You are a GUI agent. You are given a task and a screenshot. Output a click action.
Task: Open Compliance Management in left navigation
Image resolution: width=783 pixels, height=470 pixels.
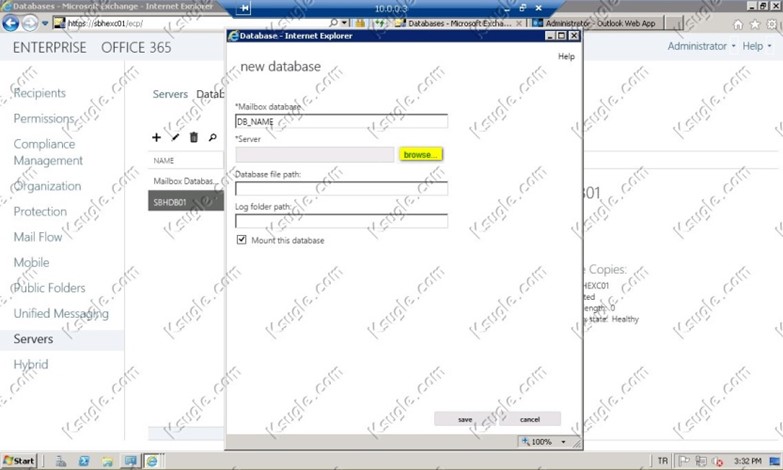click(x=48, y=152)
